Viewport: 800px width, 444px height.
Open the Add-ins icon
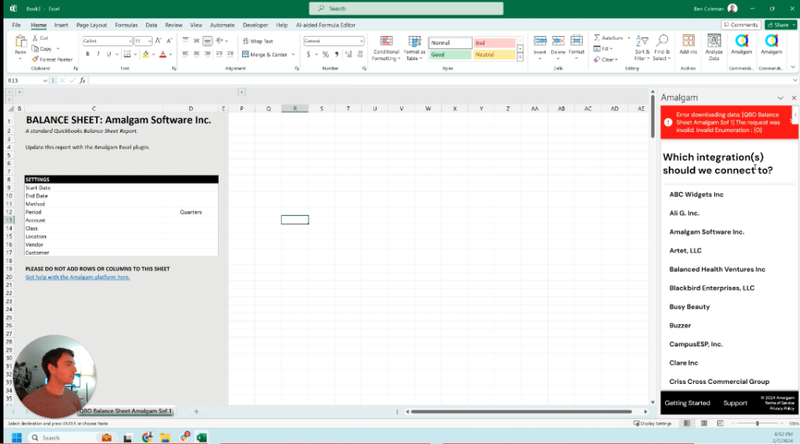click(688, 41)
